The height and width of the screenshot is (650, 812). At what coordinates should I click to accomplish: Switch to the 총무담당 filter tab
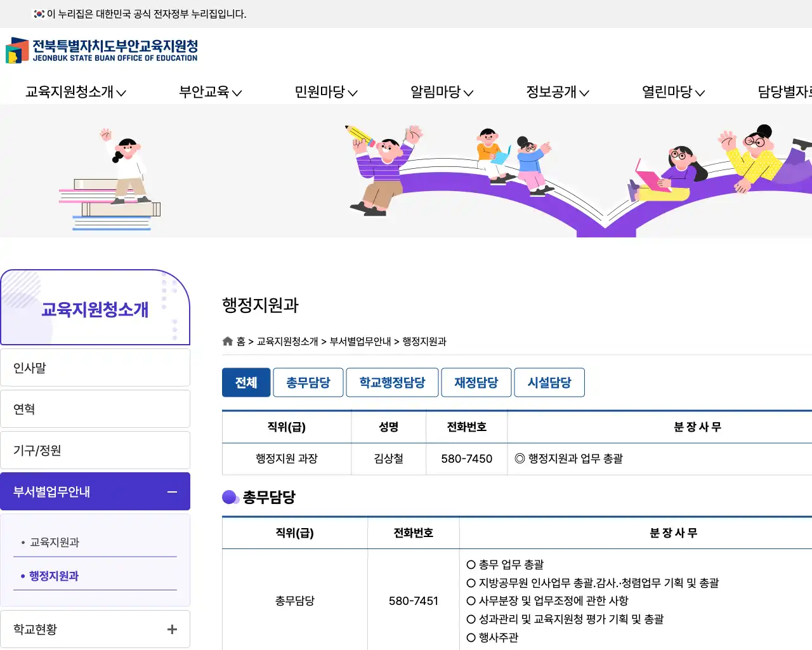(x=308, y=382)
